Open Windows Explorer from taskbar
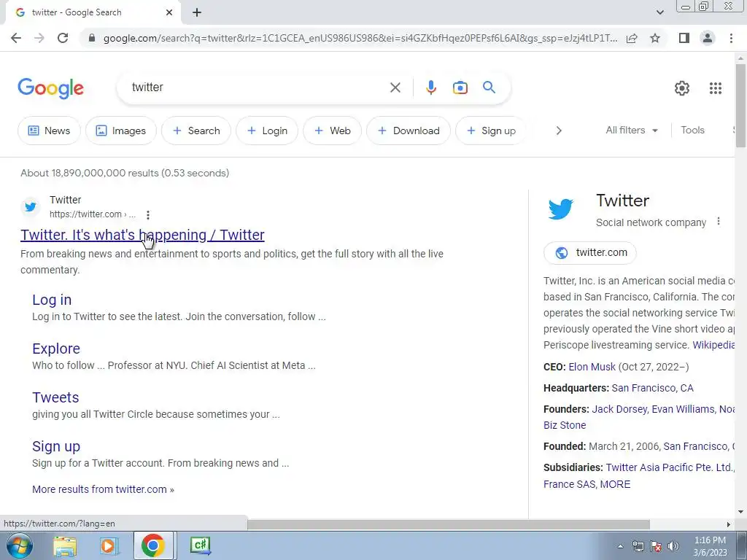Image resolution: width=747 pixels, height=560 pixels. tap(65, 545)
